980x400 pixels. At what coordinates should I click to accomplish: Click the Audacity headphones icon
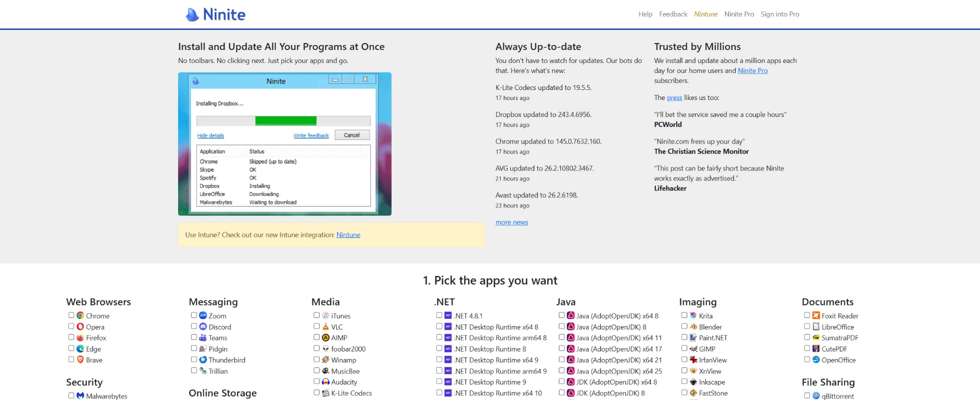[x=326, y=381]
